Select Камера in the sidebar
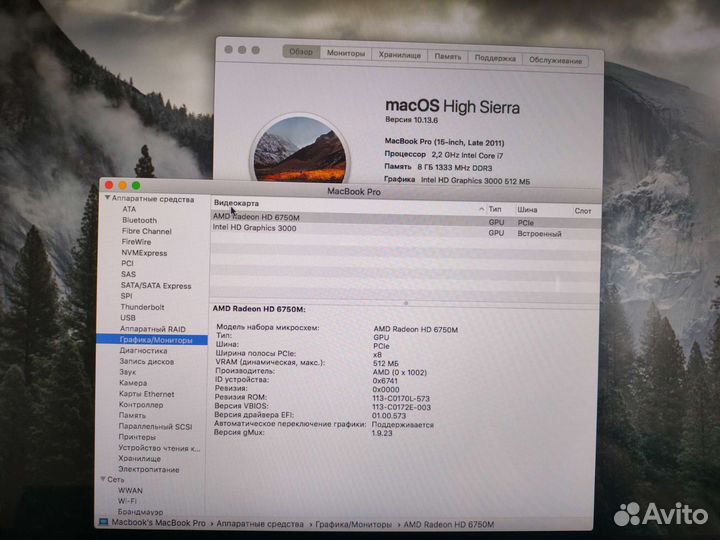This screenshot has width=720, height=540. (133, 382)
